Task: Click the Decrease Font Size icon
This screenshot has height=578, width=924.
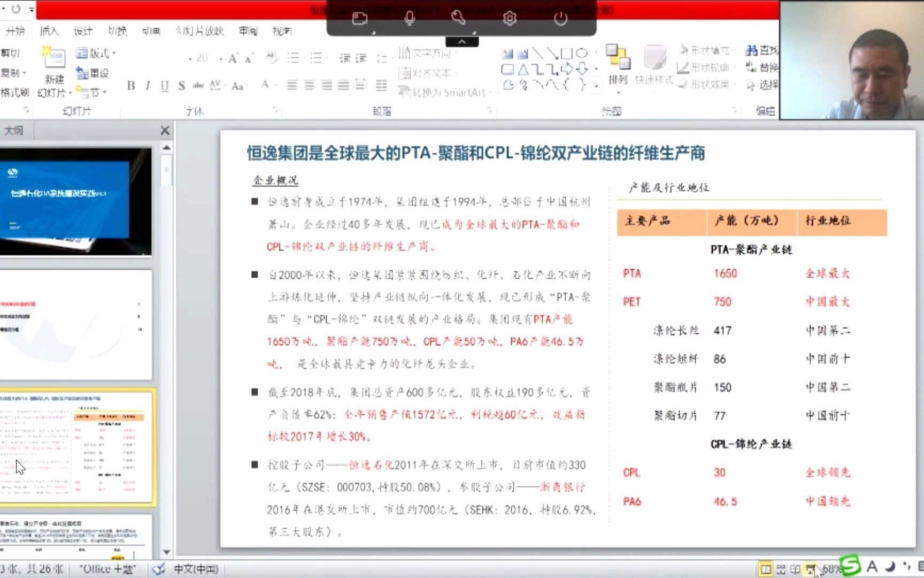Action: click(x=248, y=58)
